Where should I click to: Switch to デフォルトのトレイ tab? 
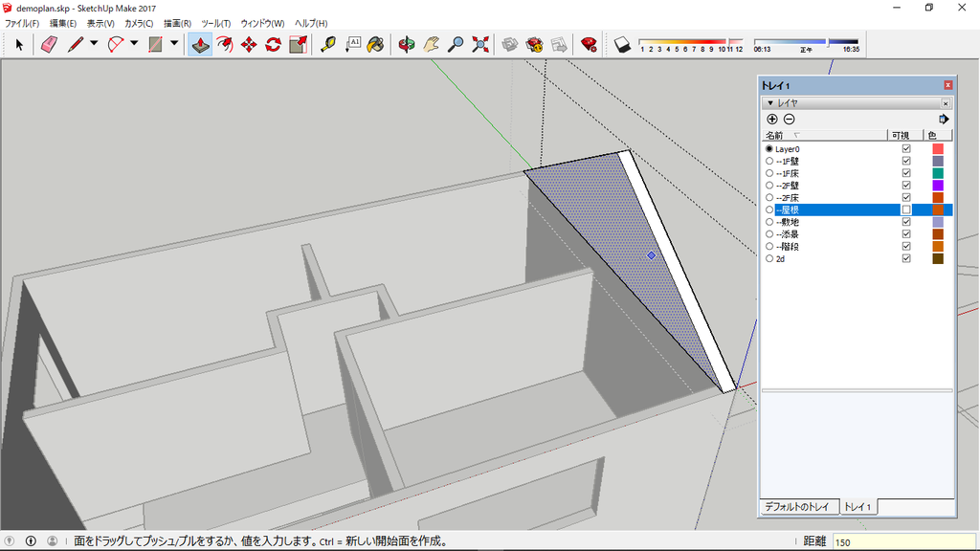[x=797, y=507]
